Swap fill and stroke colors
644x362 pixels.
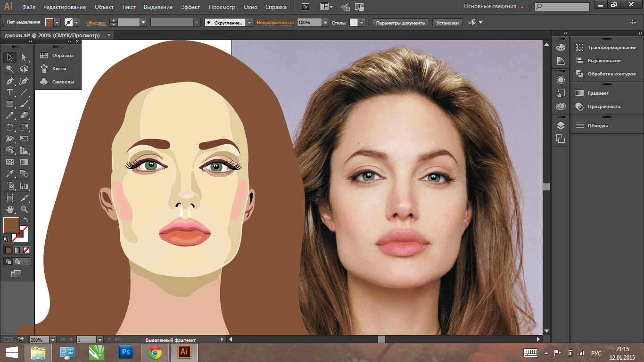[26, 220]
